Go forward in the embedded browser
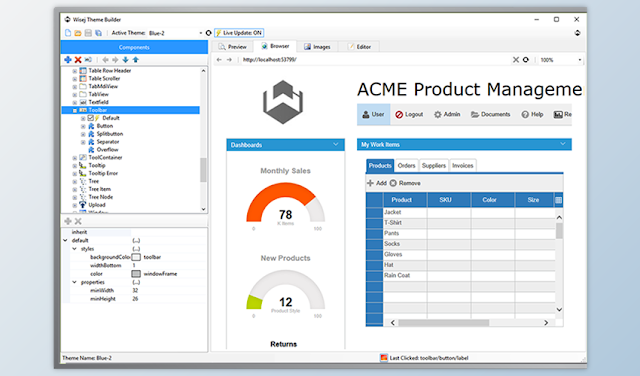Screen dimensions: 640x376 229,60
